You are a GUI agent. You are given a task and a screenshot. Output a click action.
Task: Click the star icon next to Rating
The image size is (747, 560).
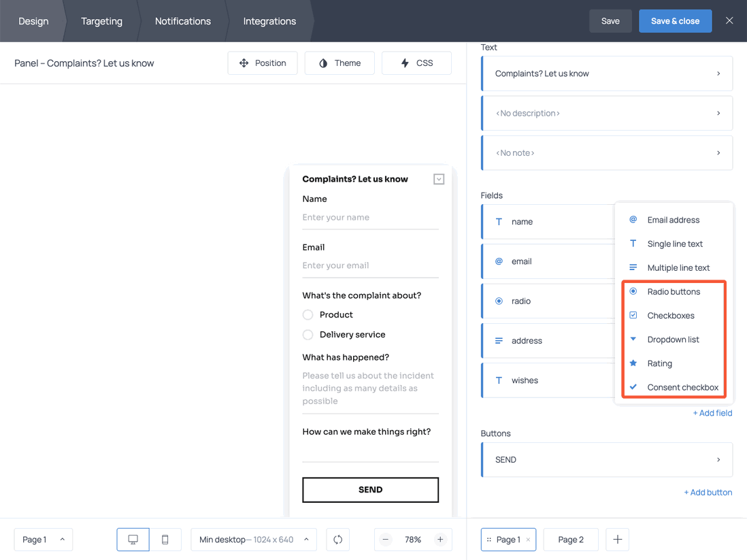click(633, 363)
